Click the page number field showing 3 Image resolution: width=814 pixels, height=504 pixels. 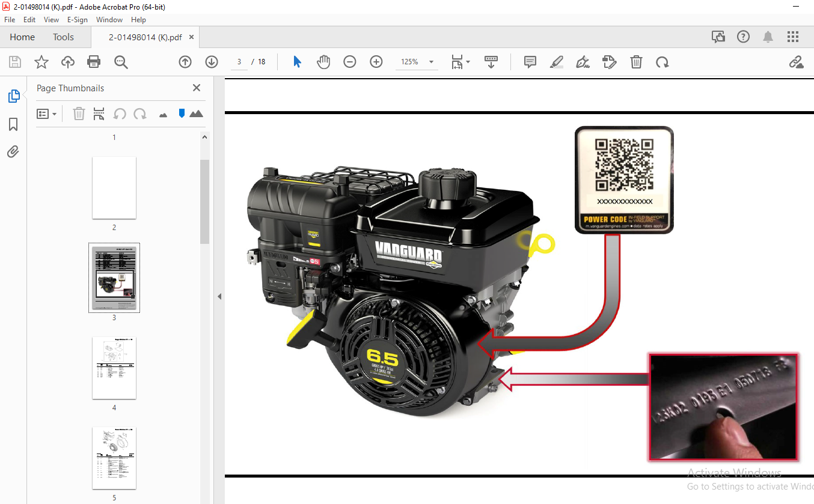click(x=239, y=62)
